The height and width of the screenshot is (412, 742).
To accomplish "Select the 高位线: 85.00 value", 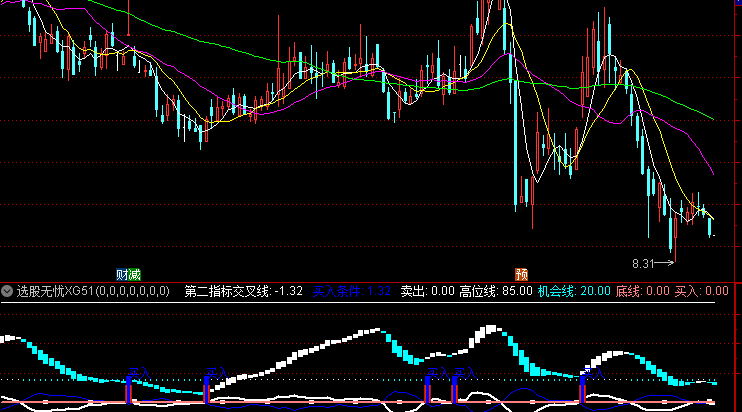I will pyautogui.click(x=495, y=291).
